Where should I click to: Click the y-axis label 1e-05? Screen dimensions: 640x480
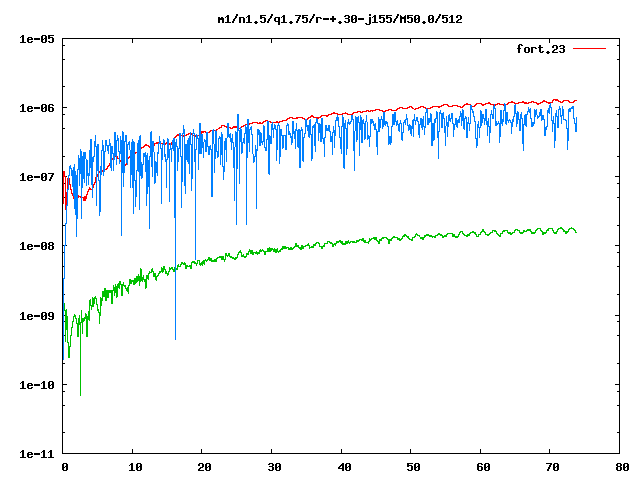(37, 39)
